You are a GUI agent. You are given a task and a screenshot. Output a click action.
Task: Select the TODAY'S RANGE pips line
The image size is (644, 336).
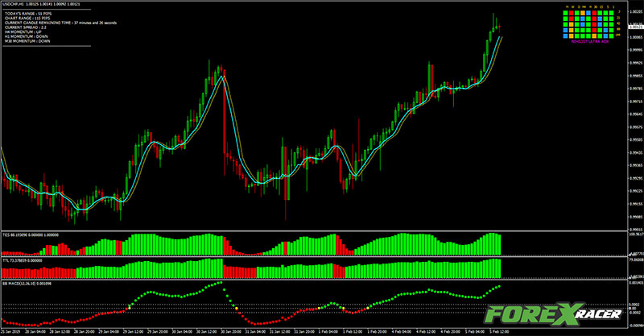pos(28,14)
